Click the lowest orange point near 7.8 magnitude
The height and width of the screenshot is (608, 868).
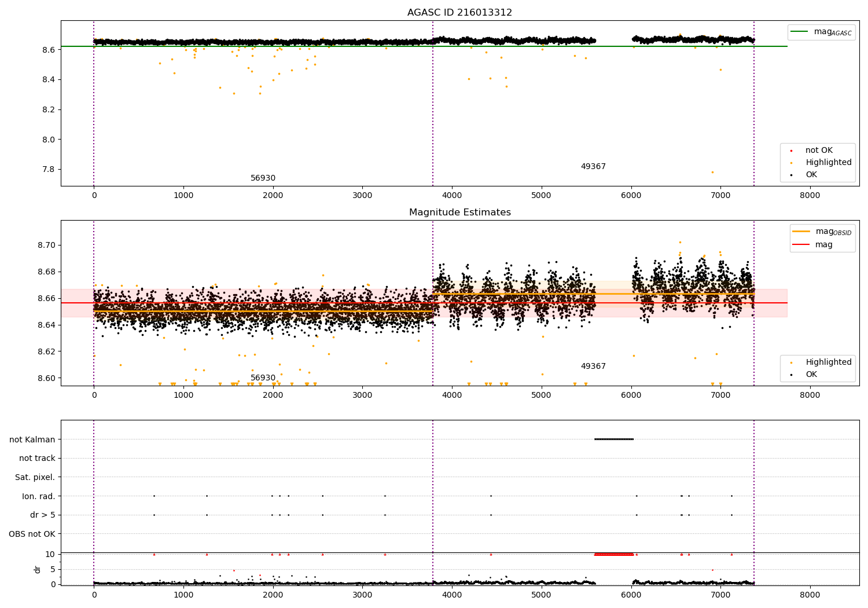[x=712, y=172]
